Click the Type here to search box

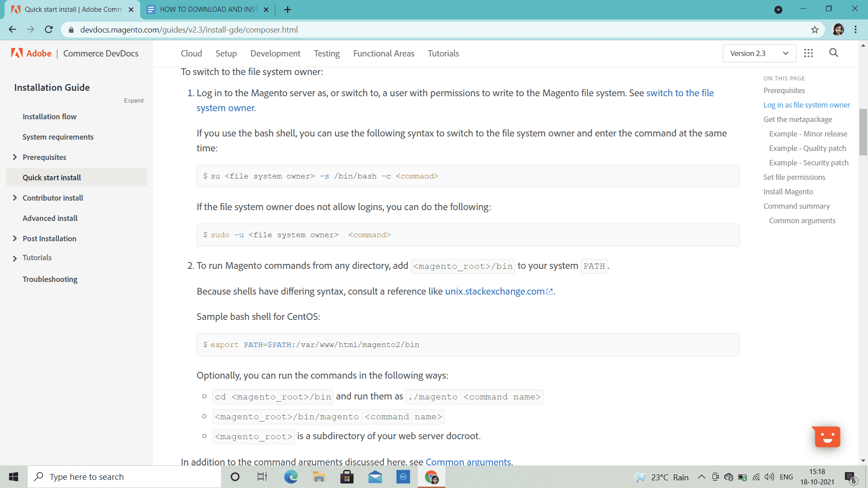point(124,477)
